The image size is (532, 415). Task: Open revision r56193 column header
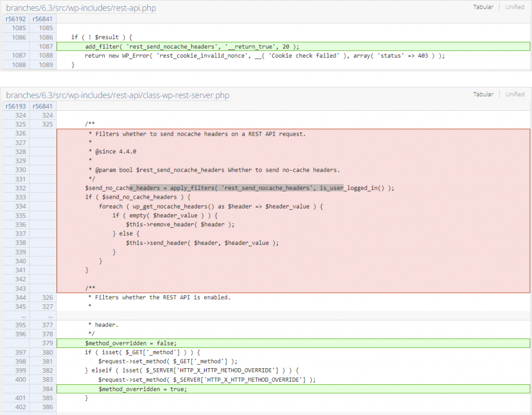pyautogui.click(x=15, y=106)
